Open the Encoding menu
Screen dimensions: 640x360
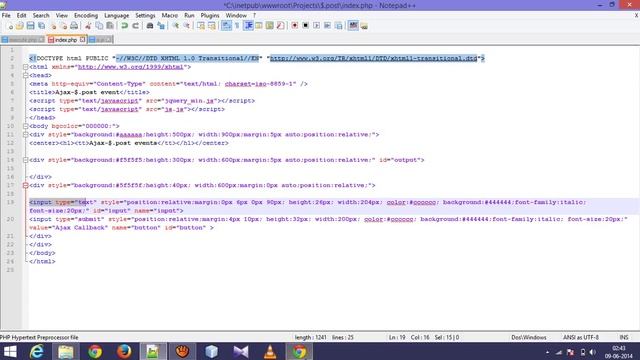86,16
